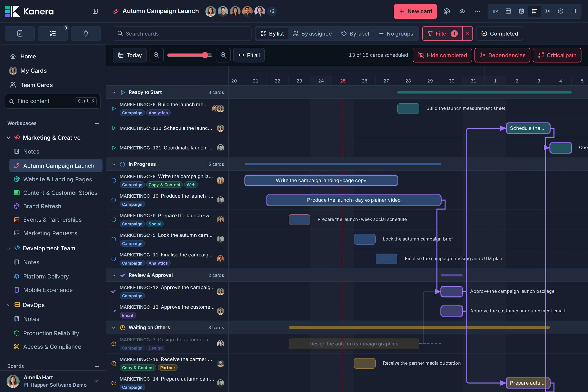The width and height of the screenshot is (588, 392).
Task: Toggle Critical path highlighting
Action: click(x=557, y=55)
